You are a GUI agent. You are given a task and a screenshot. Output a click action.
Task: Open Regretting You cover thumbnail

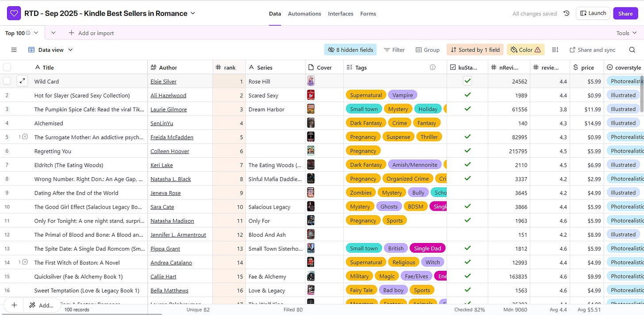coord(311,151)
